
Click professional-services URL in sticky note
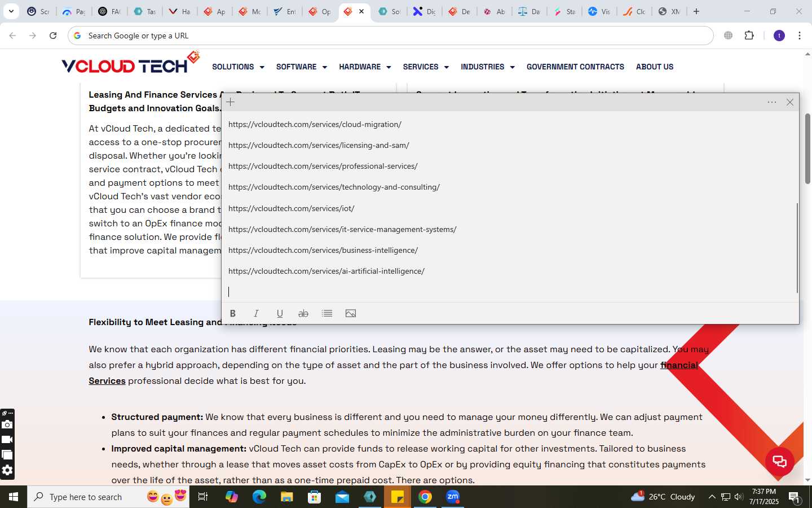323,166
